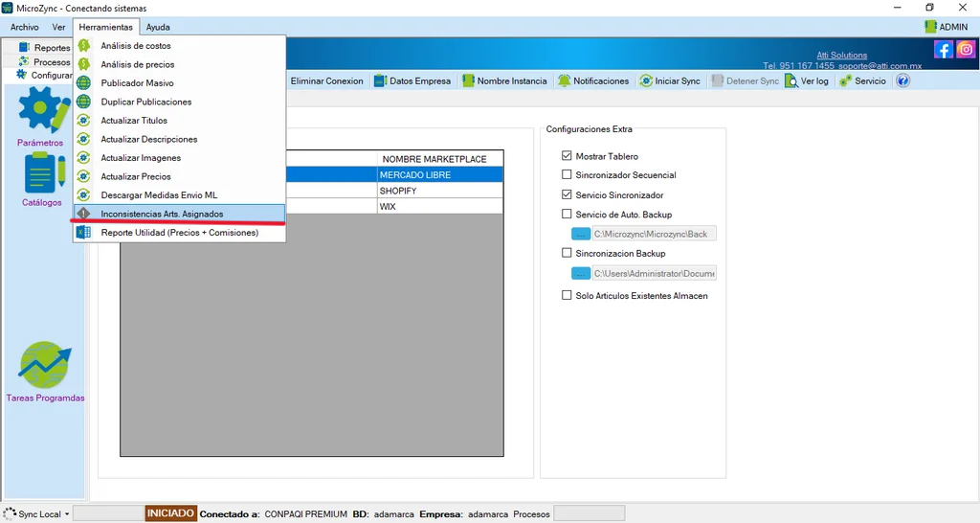Click Eliminar Conexion button
980x523 pixels.
326,80
